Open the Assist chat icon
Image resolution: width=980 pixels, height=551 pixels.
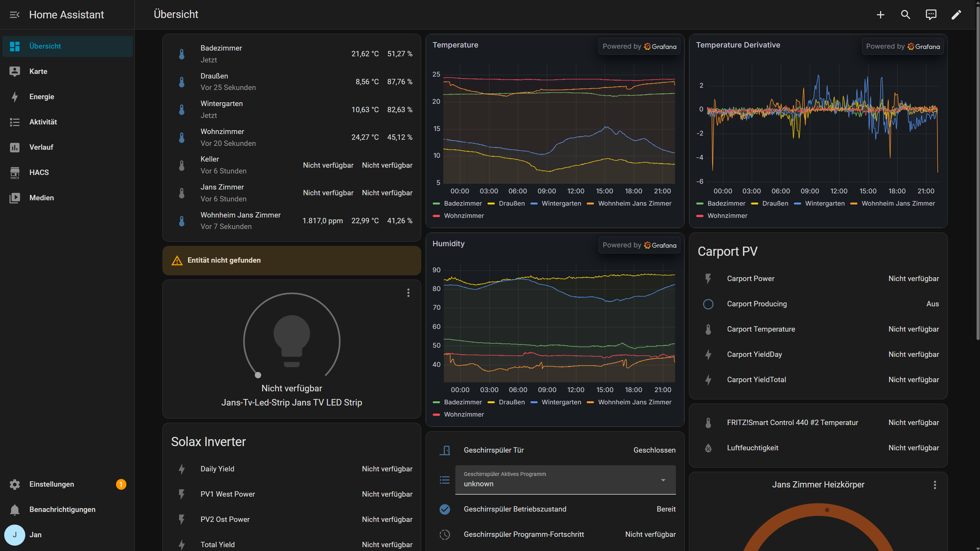931,15
